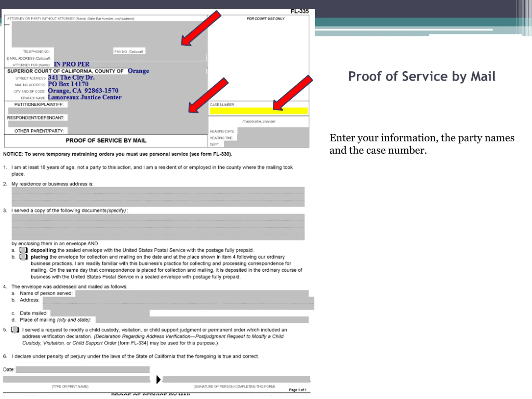Click the 'Page 1 of 1' footer text
This screenshot has height=399, width=532.
[298, 390]
